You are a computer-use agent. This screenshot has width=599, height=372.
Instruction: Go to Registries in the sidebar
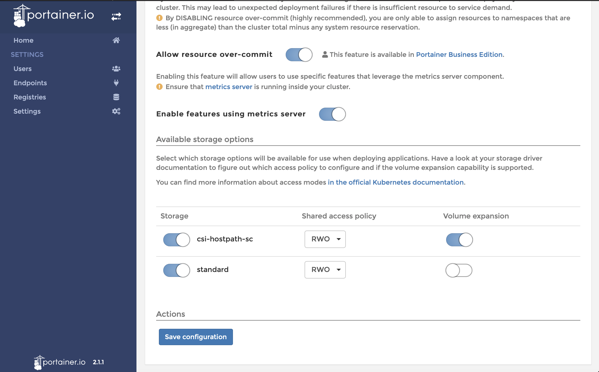coord(30,97)
